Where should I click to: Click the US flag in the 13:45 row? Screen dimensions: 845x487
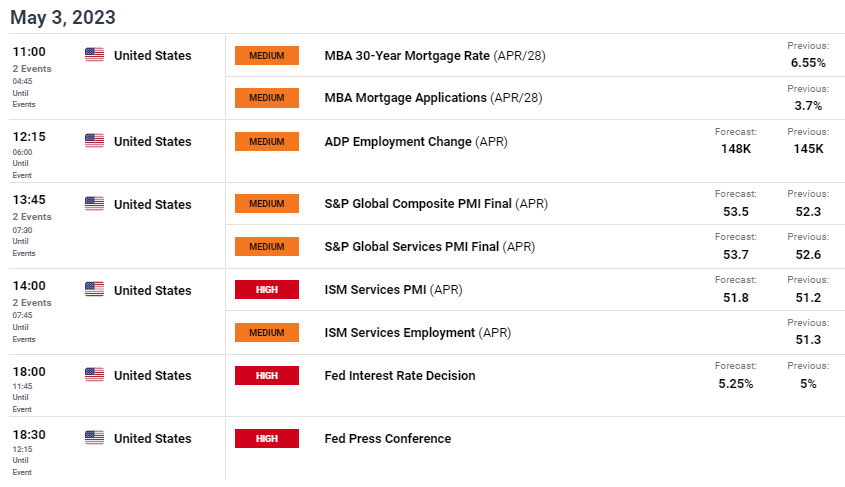[94, 204]
